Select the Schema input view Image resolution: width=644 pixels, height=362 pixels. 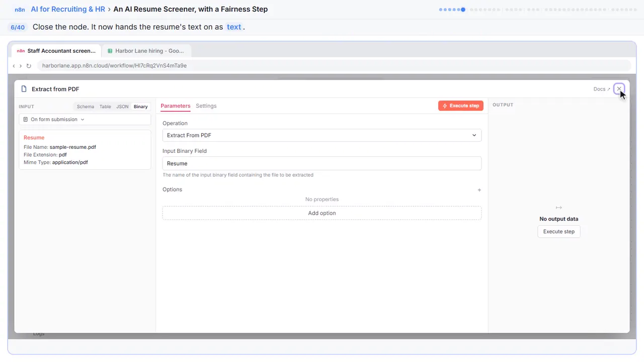click(86, 107)
